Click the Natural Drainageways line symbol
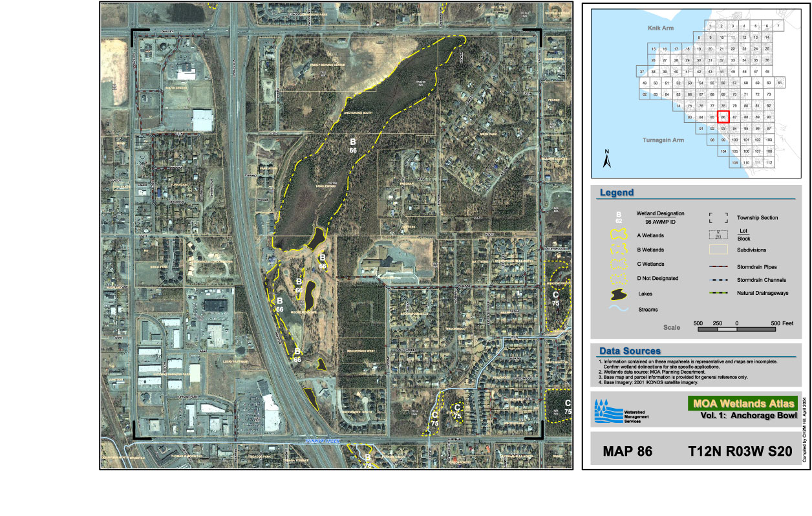 (719, 293)
